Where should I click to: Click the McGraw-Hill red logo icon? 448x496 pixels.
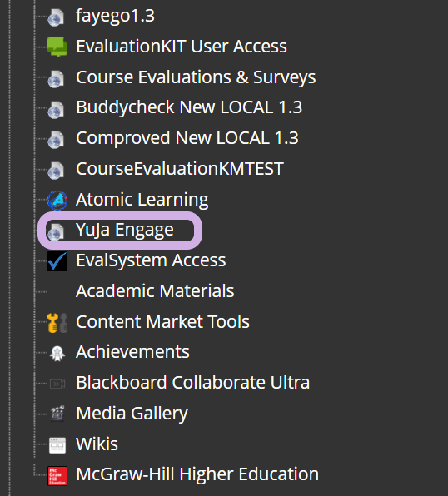click(57, 475)
